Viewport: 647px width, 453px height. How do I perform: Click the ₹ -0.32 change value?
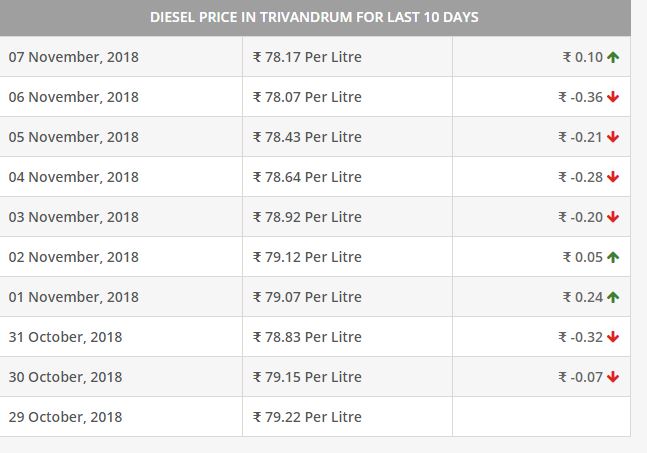point(581,337)
